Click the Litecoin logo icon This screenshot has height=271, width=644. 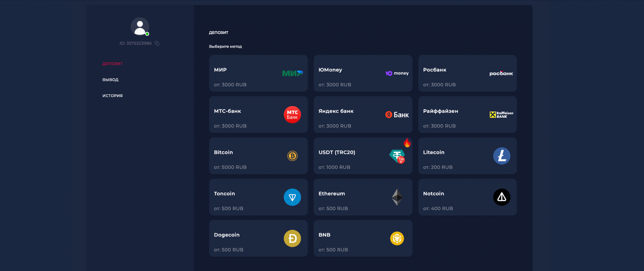501,156
